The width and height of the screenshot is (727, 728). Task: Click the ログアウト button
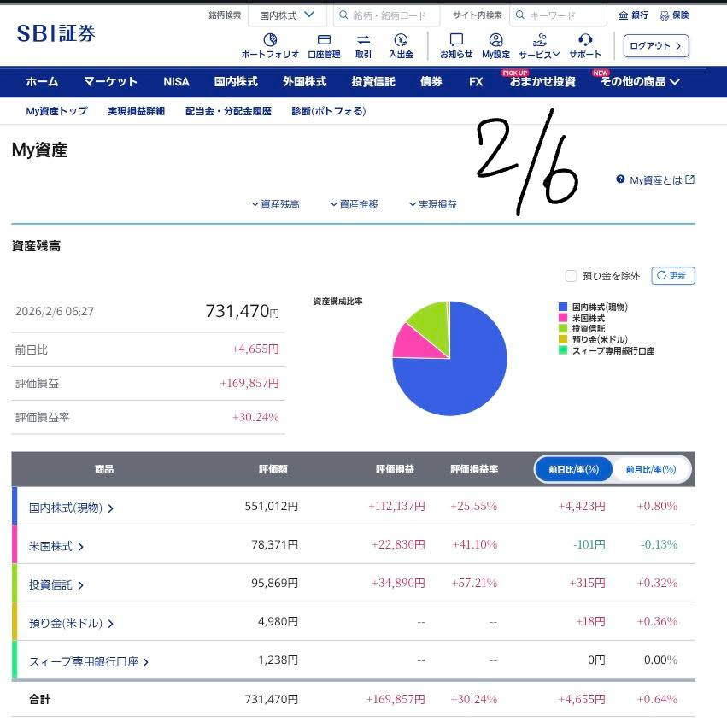tap(656, 46)
